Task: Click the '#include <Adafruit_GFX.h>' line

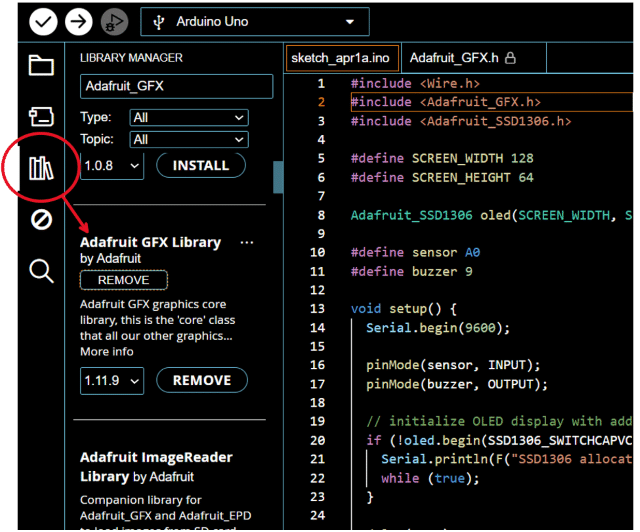Action: [x=446, y=102]
